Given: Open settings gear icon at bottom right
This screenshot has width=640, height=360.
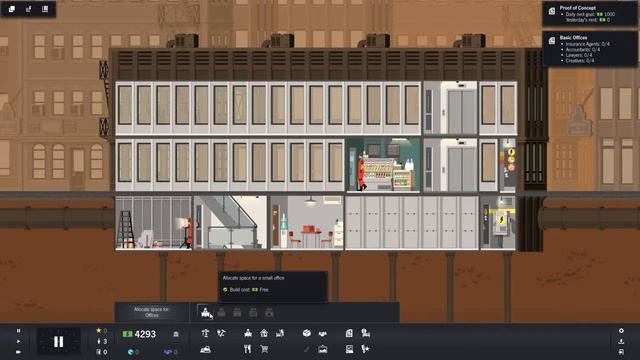Looking at the screenshot, I should 621,331.
